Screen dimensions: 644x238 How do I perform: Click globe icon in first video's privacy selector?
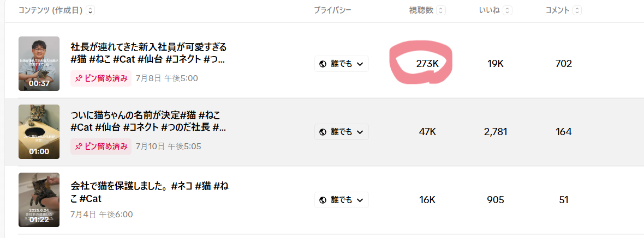click(x=323, y=64)
